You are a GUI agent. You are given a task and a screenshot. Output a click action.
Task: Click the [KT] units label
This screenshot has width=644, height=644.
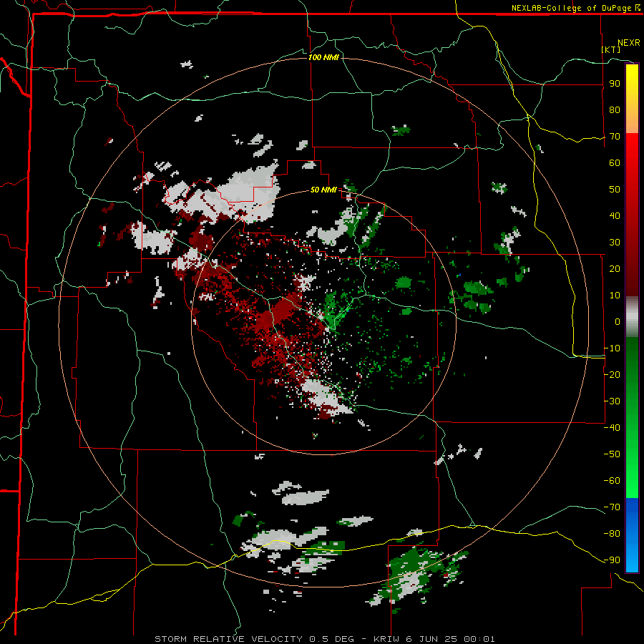(x=611, y=49)
